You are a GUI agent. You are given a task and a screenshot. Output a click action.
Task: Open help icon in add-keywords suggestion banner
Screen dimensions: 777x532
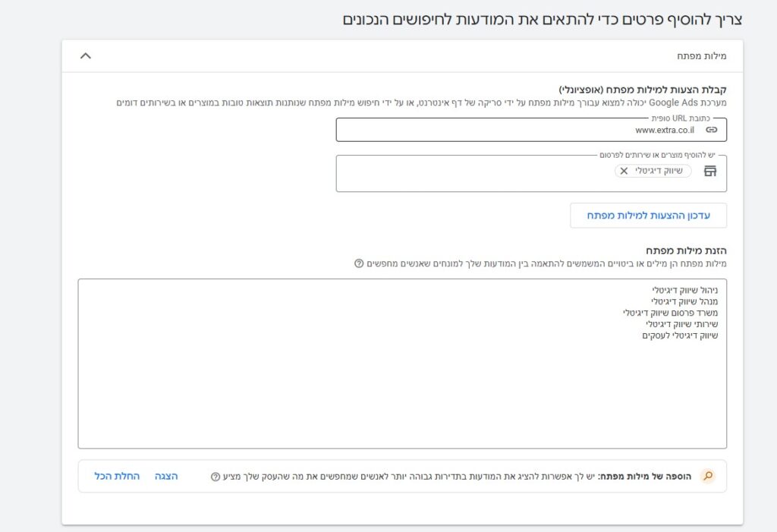(x=215, y=477)
